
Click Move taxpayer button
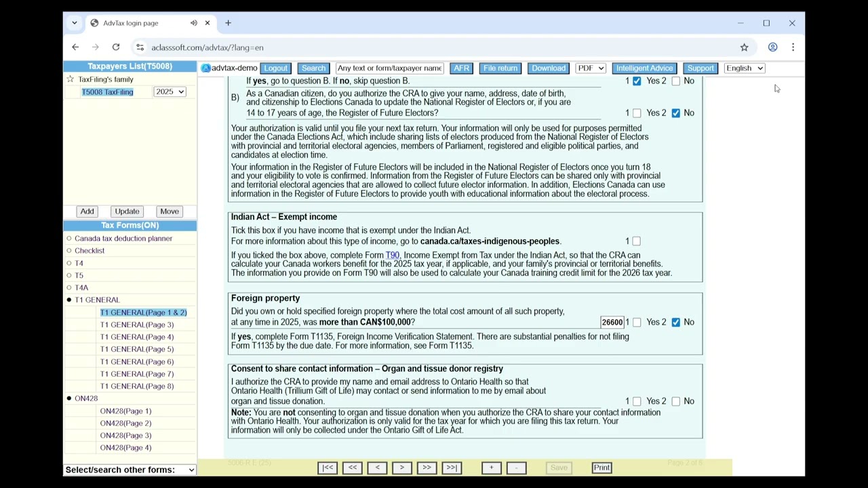(x=170, y=211)
